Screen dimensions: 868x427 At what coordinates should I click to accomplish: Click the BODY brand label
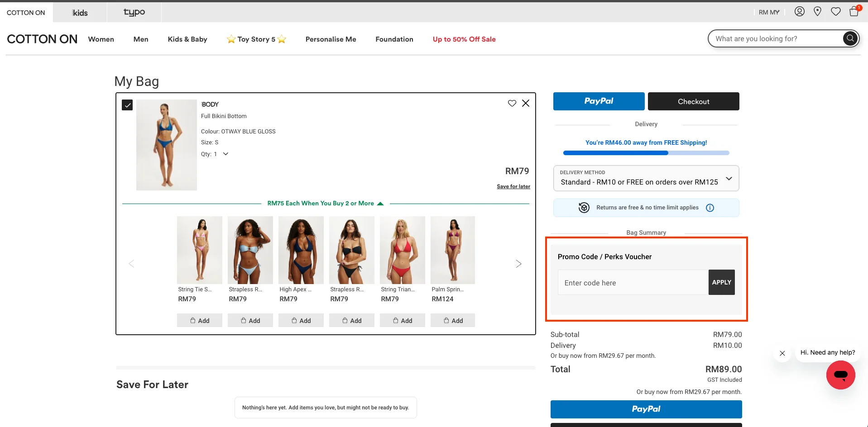pyautogui.click(x=210, y=104)
